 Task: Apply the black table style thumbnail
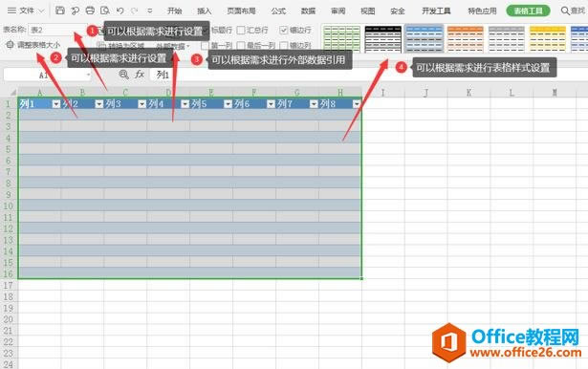pos(382,38)
